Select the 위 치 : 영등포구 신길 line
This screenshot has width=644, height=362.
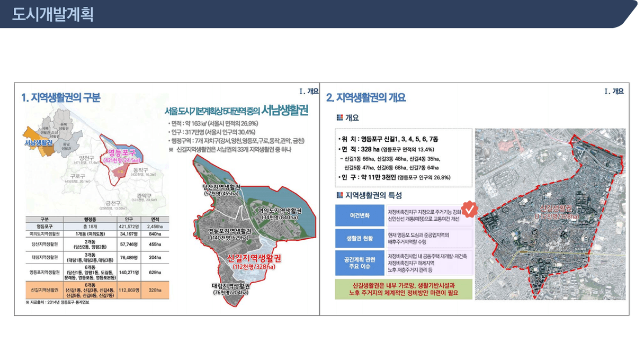389,139
